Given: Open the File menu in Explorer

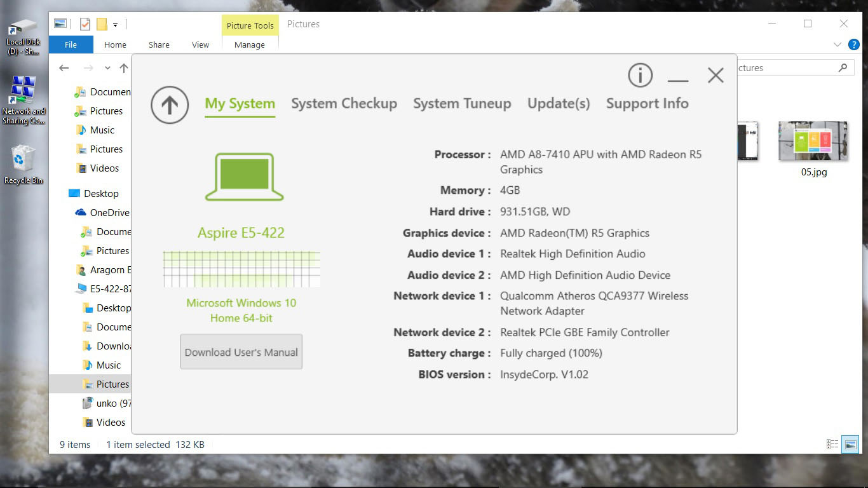Looking at the screenshot, I should point(71,44).
